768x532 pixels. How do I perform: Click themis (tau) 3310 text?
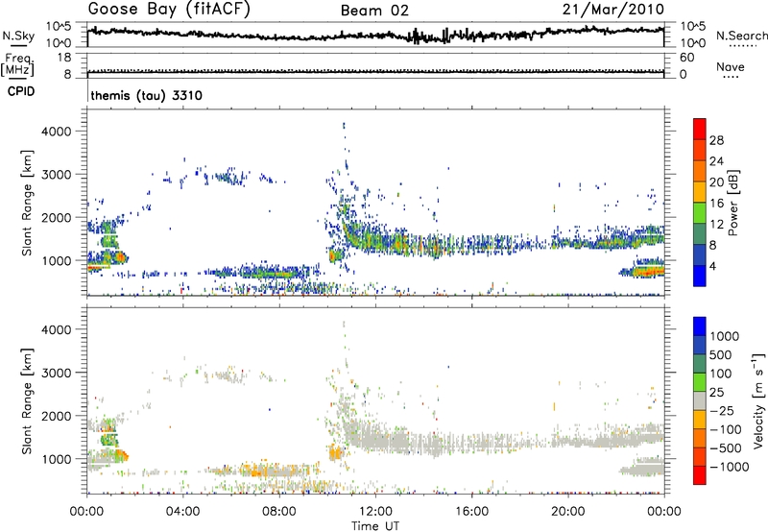click(147, 95)
